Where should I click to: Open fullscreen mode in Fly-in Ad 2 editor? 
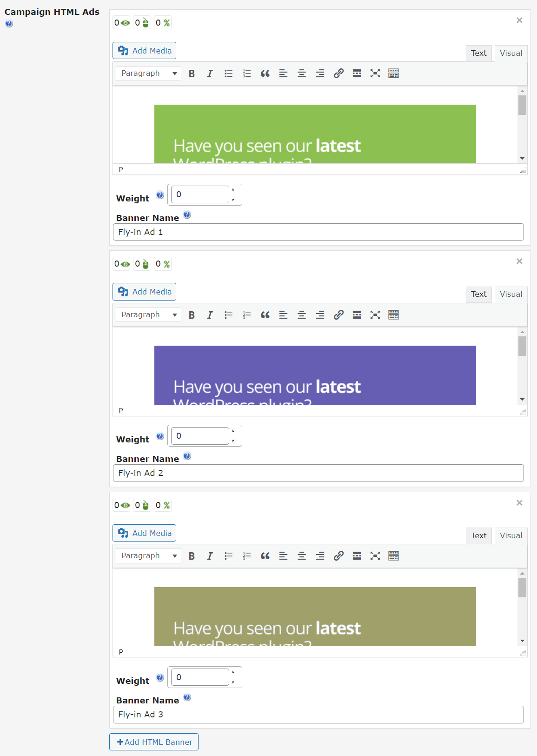375,315
